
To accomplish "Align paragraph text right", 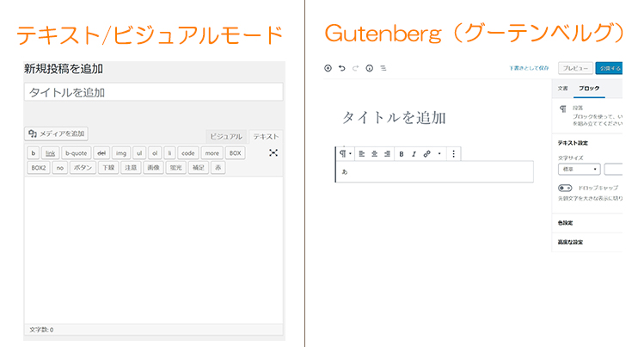I will (387, 154).
